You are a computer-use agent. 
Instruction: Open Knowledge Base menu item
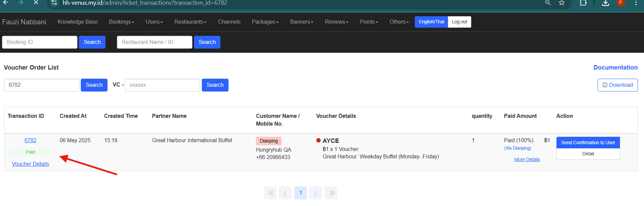tap(77, 22)
